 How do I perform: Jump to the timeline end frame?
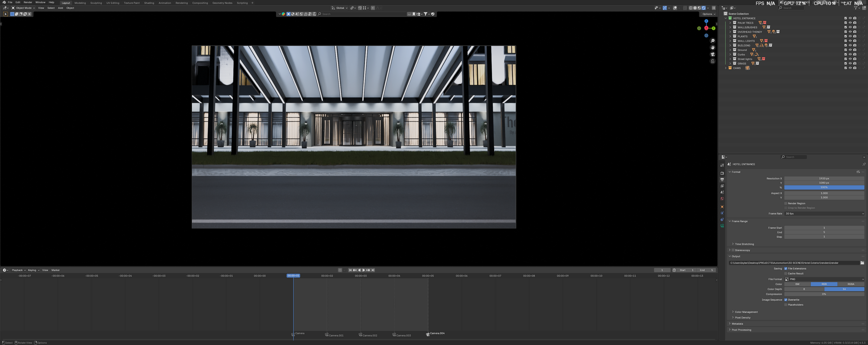[373, 270]
